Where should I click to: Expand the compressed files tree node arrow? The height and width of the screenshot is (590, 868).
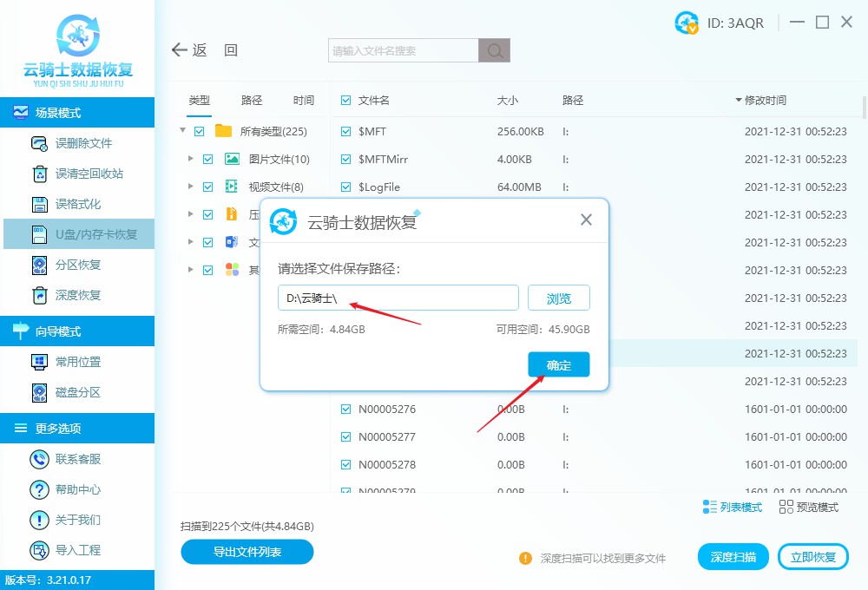190,213
